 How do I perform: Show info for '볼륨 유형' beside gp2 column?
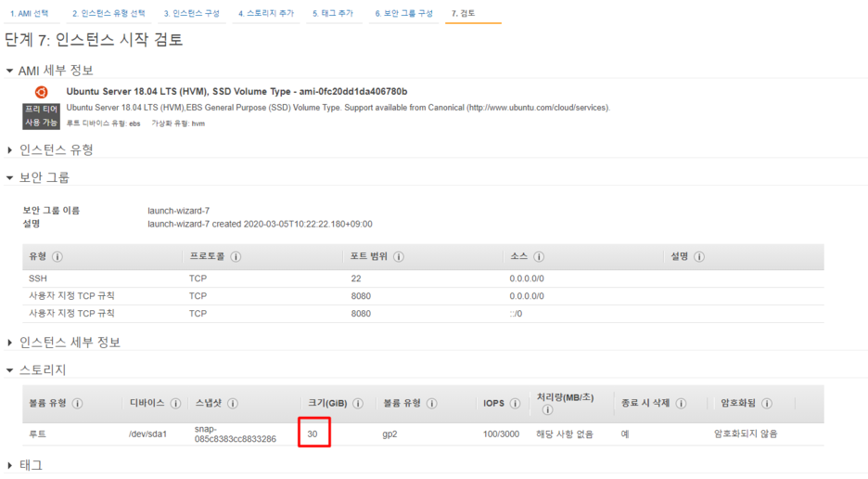pyautogui.click(x=432, y=404)
